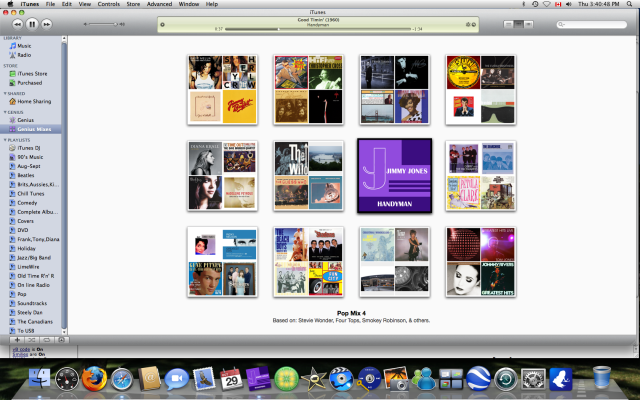Click the arrow icon right of the song display
The width and height of the screenshot is (640, 400).
point(474,24)
